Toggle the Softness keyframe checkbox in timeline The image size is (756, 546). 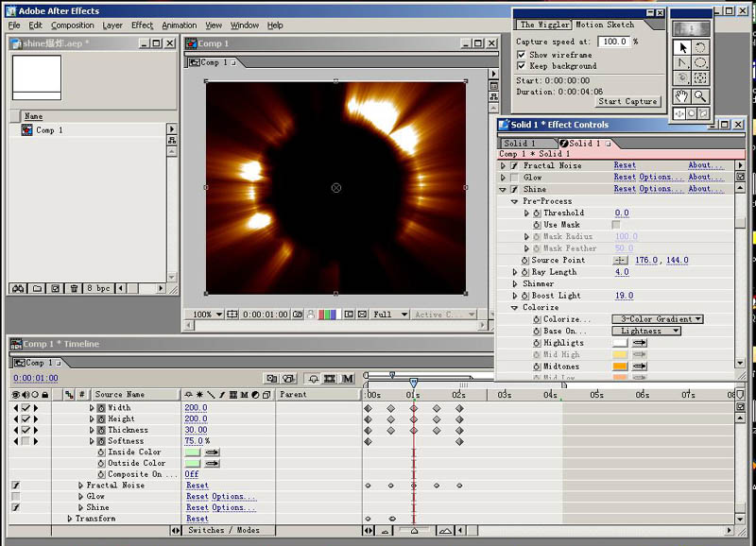[x=26, y=441]
